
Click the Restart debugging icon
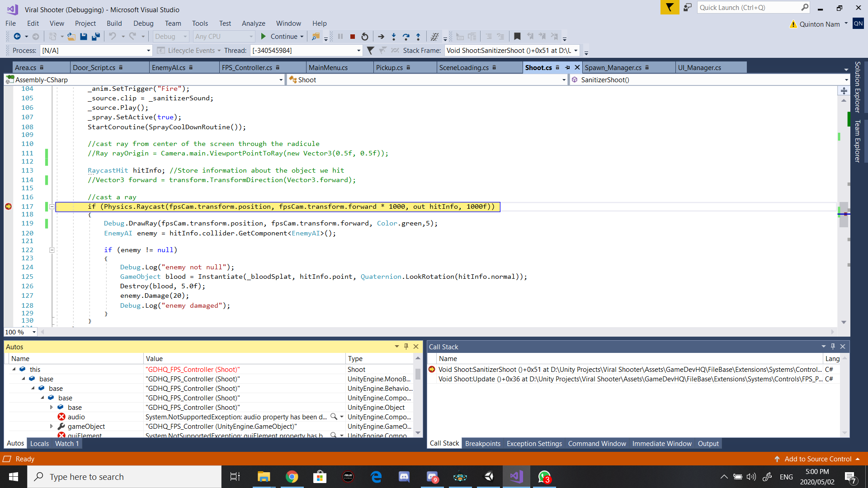(365, 37)
